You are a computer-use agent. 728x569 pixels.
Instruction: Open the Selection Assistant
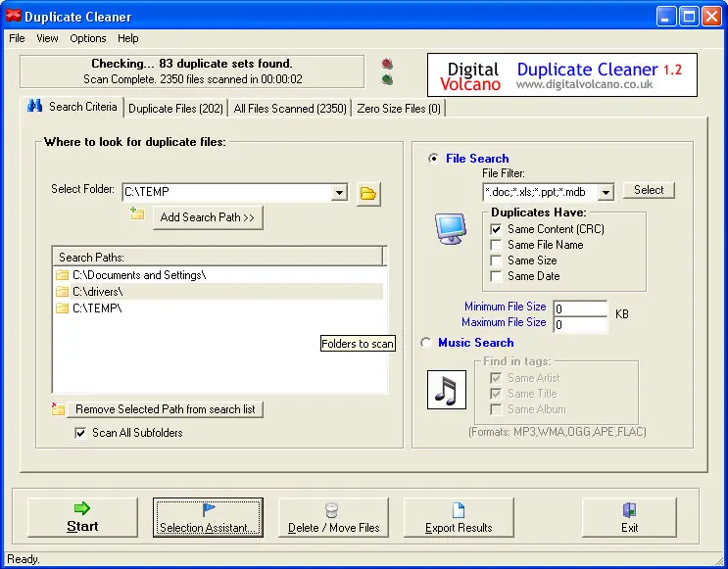tap(208, 517)
